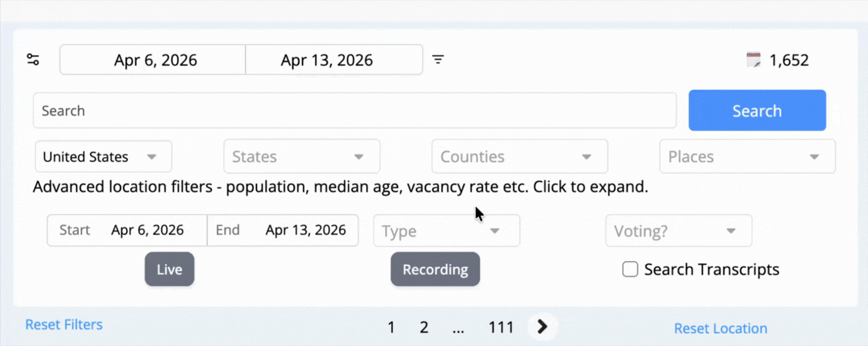Expand the States dropdown
The height and width of the screenshot is (346, 868).
click(301, 157)
